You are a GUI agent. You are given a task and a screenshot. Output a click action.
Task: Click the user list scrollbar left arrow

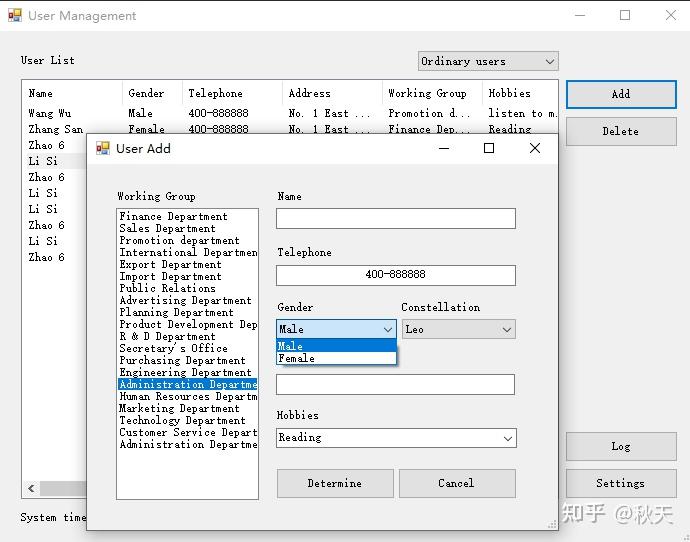pyautogui.click(x=31, y=488)
